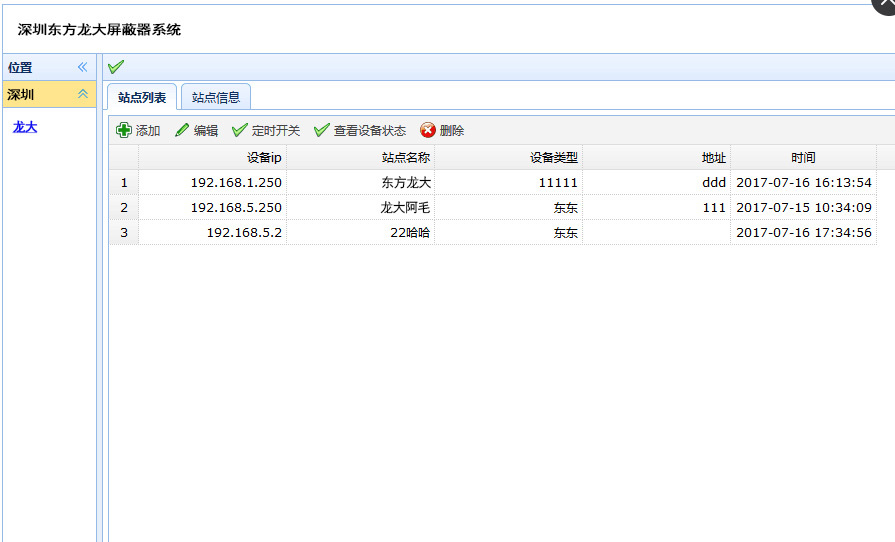This screenshot has width=895, height=542.
Task: Sort by the 地址 column header
Action: pos(656,157)
